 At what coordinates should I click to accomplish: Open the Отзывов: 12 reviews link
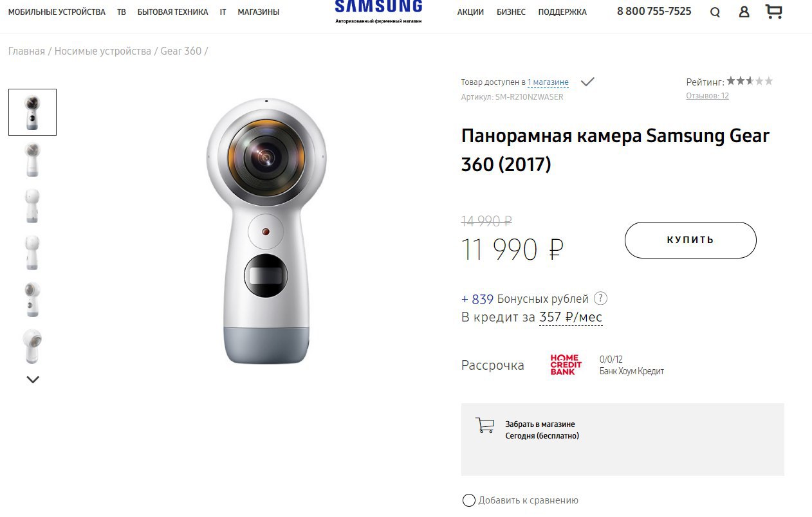coord(707,96)
